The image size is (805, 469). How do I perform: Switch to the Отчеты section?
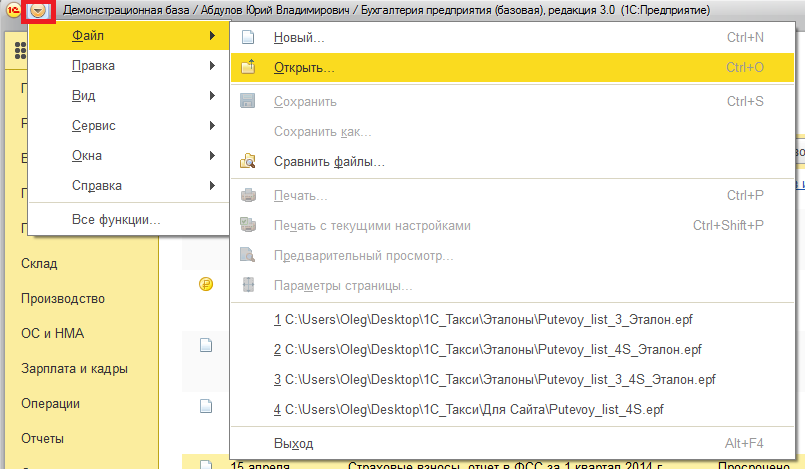[43, 439]
